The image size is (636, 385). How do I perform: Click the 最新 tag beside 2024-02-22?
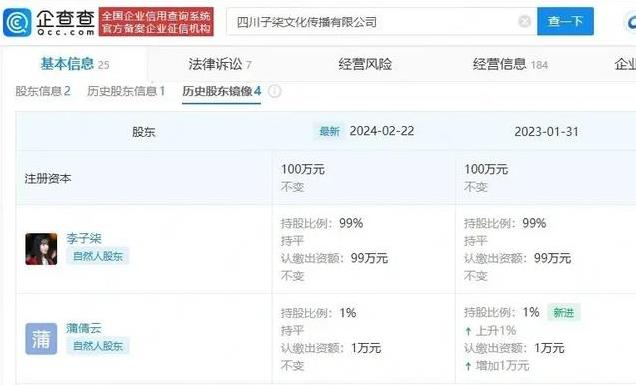coord(329,131)
